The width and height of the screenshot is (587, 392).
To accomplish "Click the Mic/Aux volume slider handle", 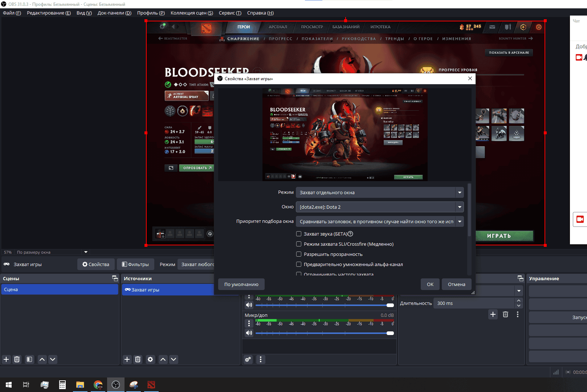I will pos(390,333).
